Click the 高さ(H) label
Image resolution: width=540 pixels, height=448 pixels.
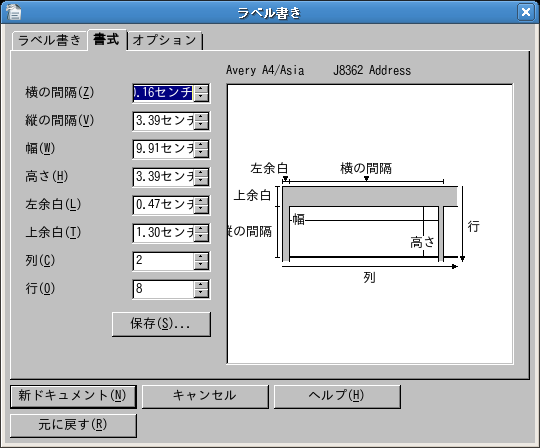pos(46,177)
